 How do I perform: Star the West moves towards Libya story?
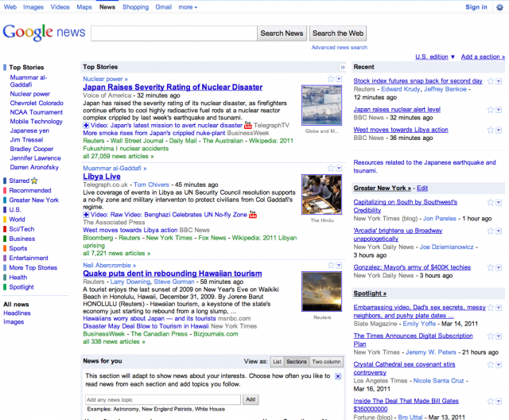coord(491,130)
